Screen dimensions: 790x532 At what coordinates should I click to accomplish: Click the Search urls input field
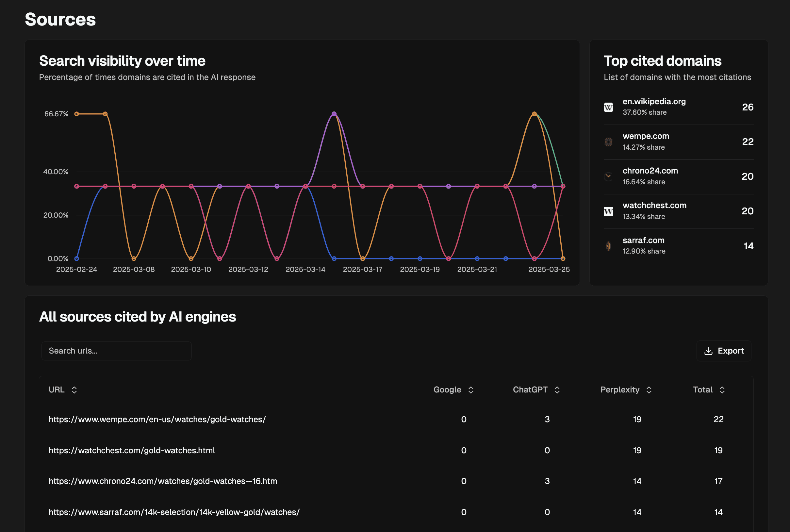(x=116, y=351)
